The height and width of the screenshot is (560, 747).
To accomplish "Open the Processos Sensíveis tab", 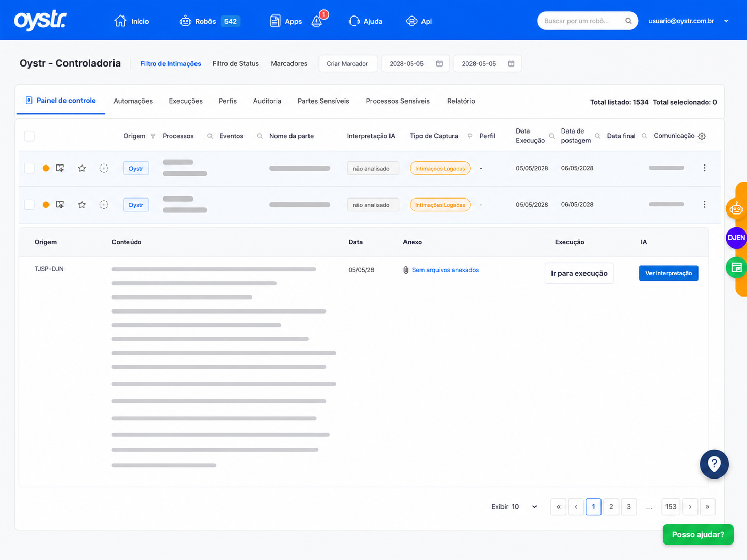I will tap(398, 101).
